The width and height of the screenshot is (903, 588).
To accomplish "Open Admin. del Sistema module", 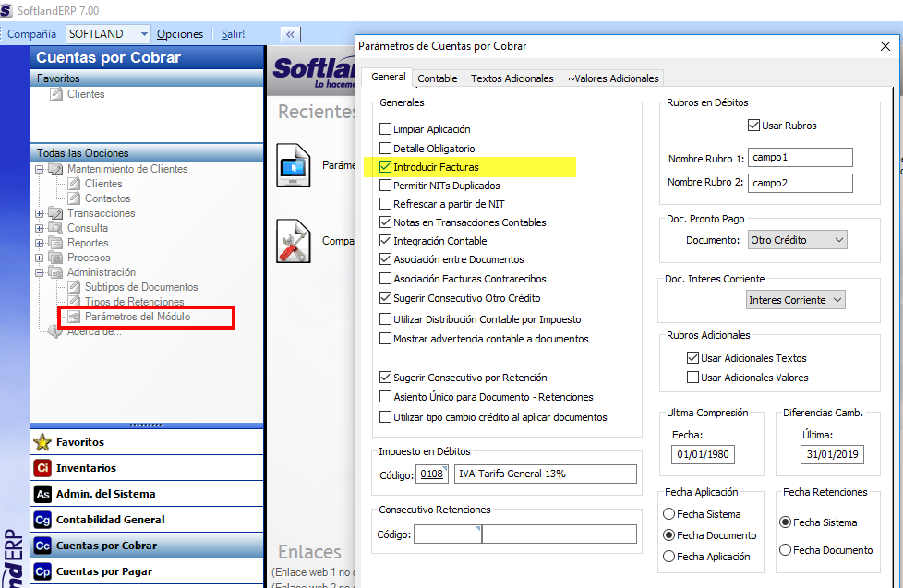I will [x=148, y=494].
